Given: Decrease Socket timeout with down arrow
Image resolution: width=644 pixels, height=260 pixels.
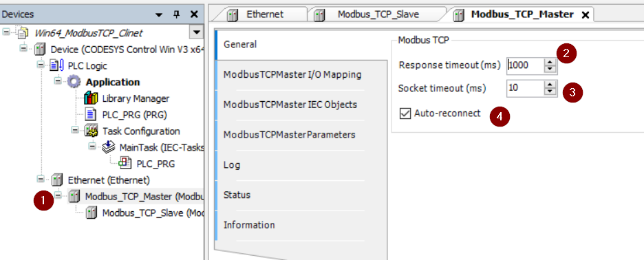Looking at the screenshot, I should click(x=550, y=91).
